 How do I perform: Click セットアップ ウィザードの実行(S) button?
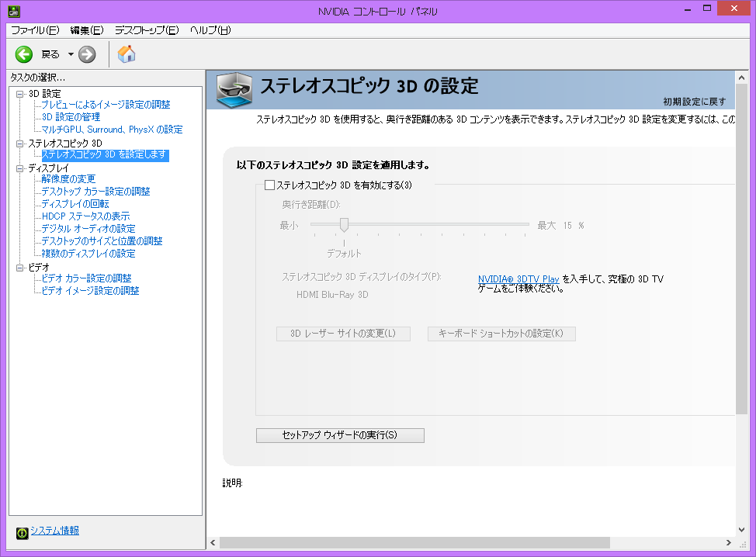pos(340,435)
